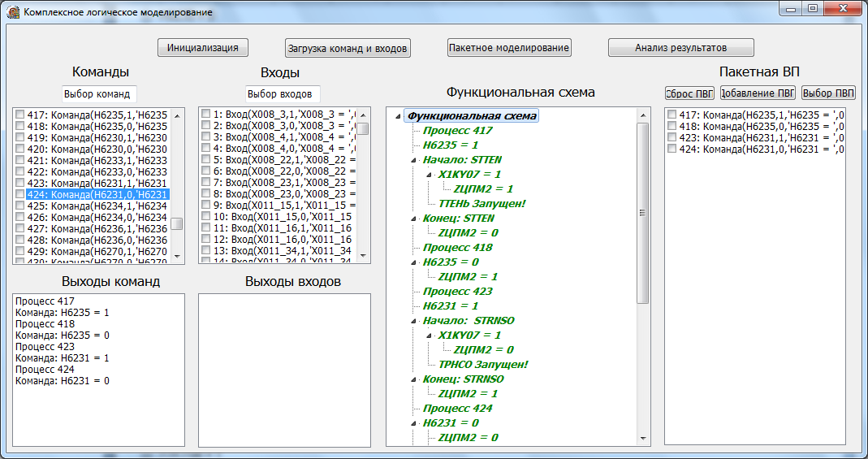Check command 423 in Команды list
The width and height of the screenshot is (868, 459).
coord(20,183)
